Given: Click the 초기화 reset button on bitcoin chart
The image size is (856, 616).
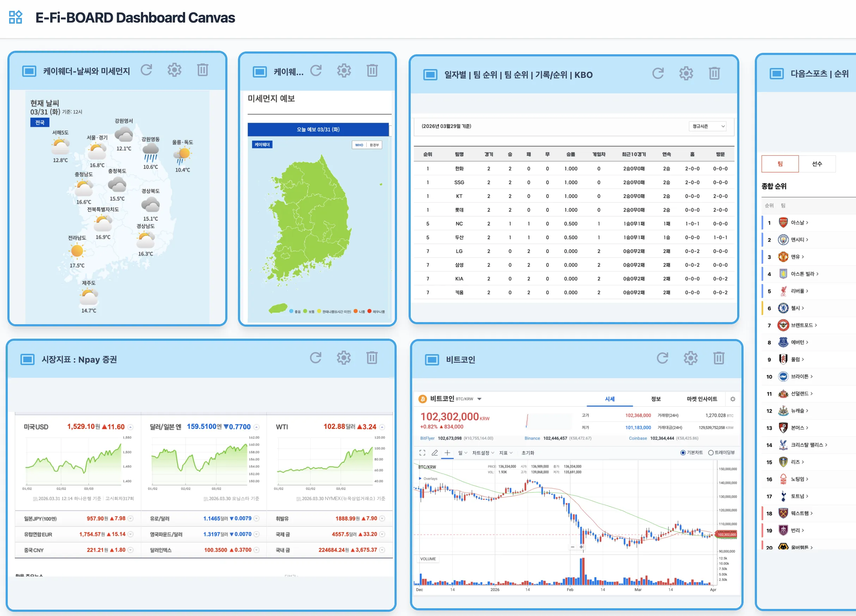Looking at the screenshot, I should 528,453.
